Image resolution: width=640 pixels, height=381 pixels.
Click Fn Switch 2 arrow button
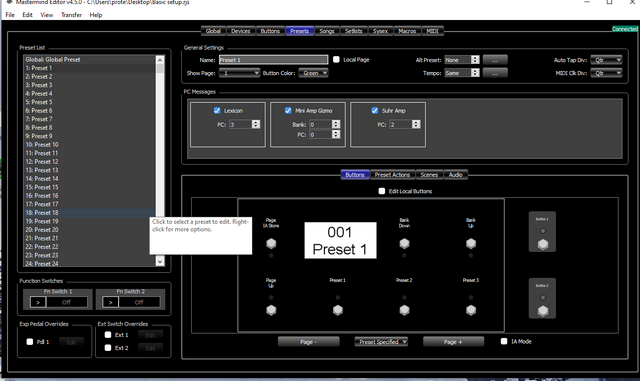[x=110, y=302]
